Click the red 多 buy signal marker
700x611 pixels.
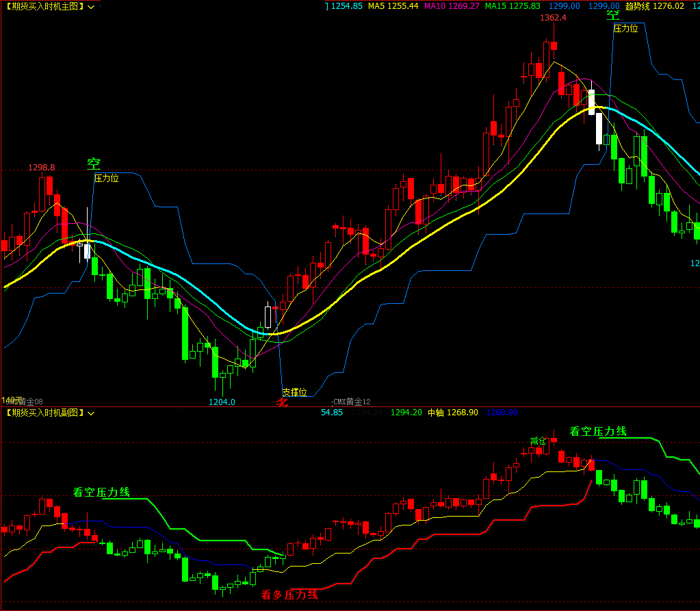click(282, 402)
